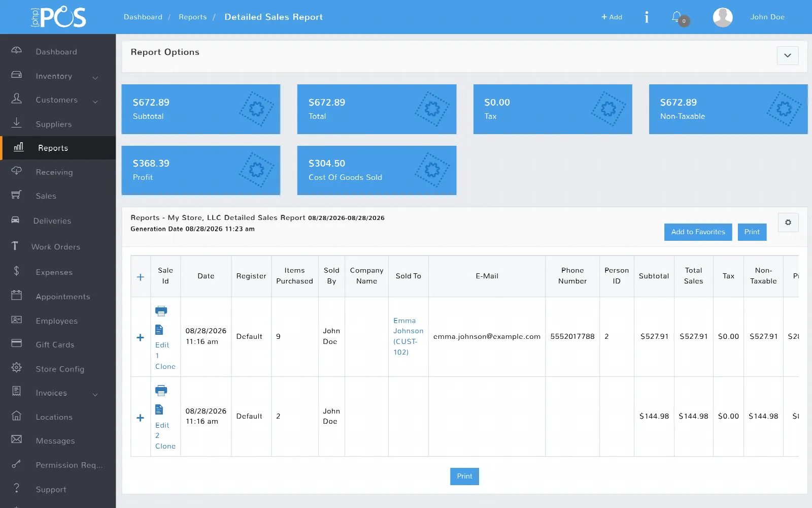Click the Sales cart icon

point(17,195)
